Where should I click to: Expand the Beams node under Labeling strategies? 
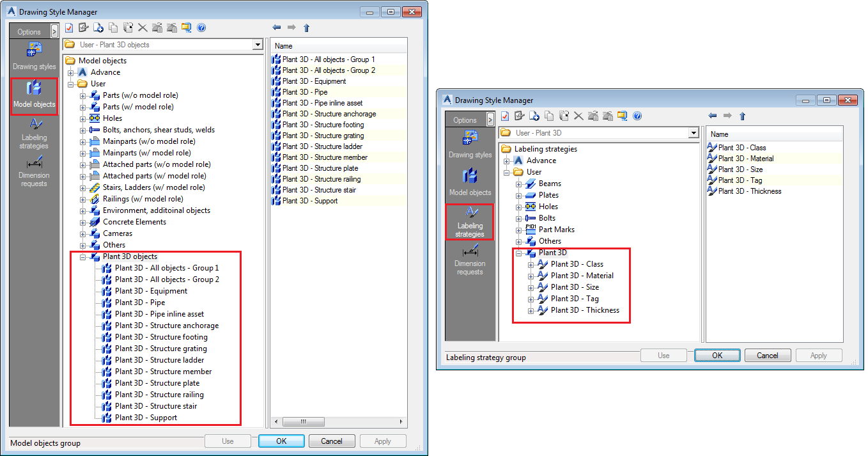click(519, 184)
